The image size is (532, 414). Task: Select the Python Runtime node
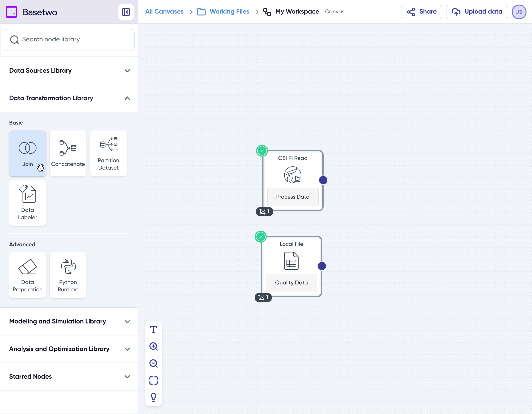(68, 275)
